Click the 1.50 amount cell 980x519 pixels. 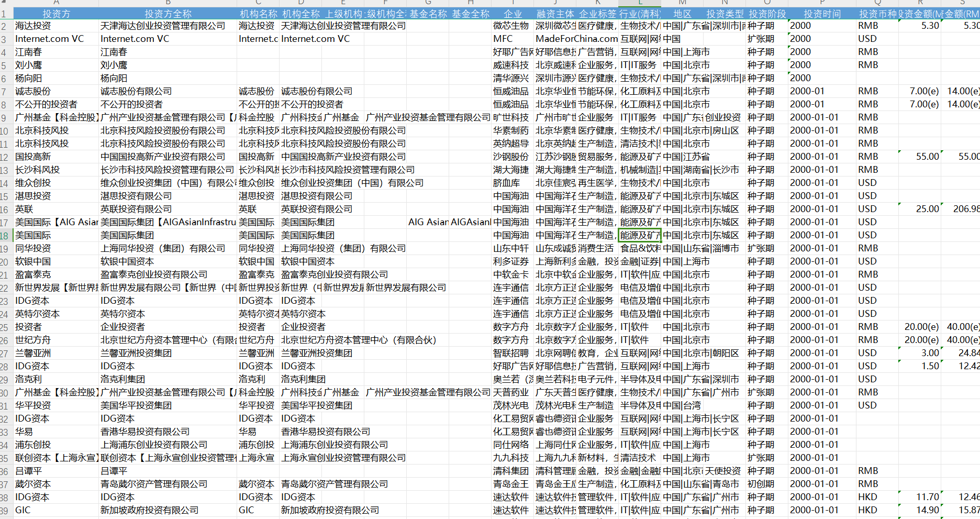pos(920,366)
